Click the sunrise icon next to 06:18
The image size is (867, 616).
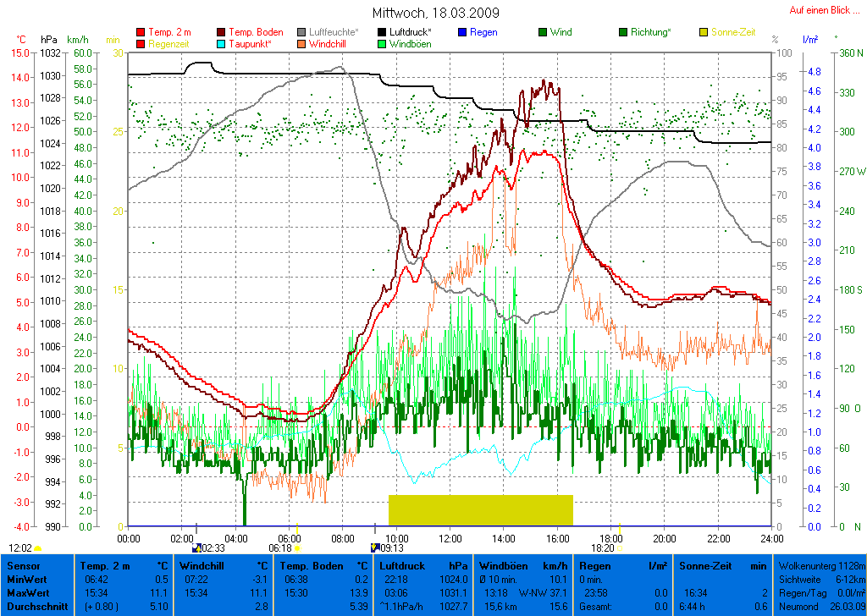point(296,548)
